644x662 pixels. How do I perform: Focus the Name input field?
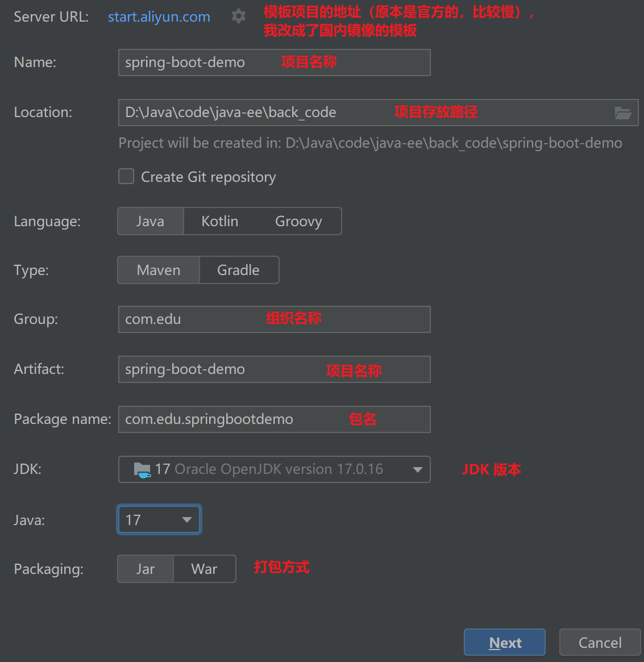[275, 63]
